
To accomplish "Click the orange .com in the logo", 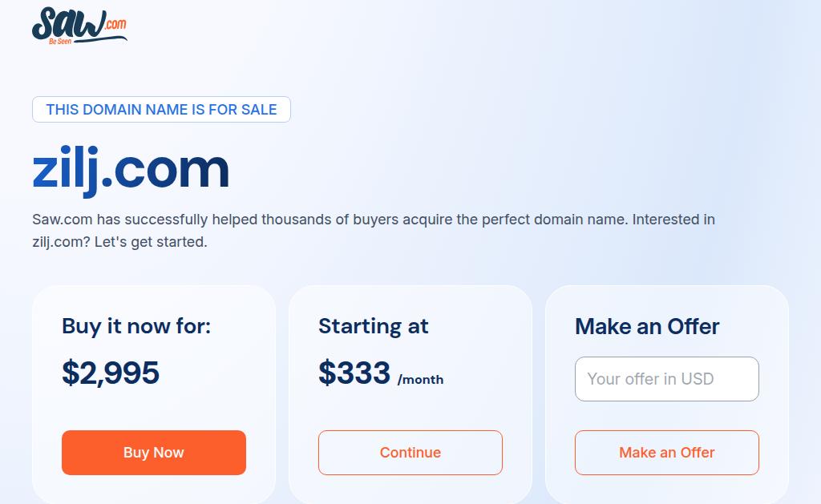I will tap(115, 24).
